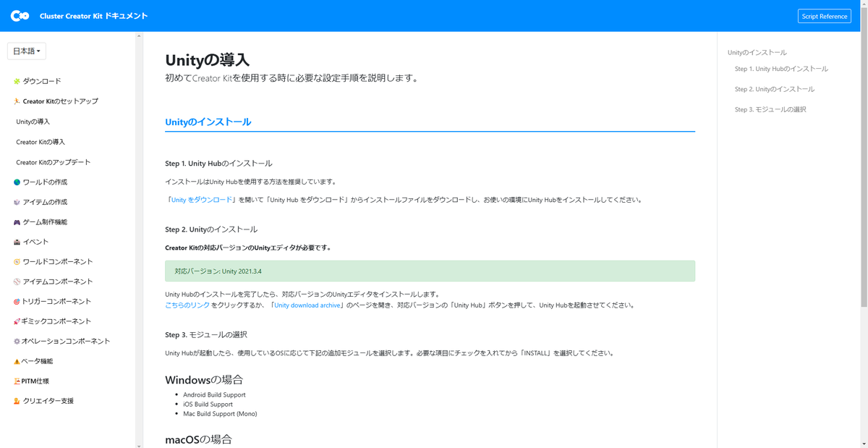Viewport: 868px width, 448px height.
Task: Click the クリエイター支援 sidebar icon
Action: [17, 401]
